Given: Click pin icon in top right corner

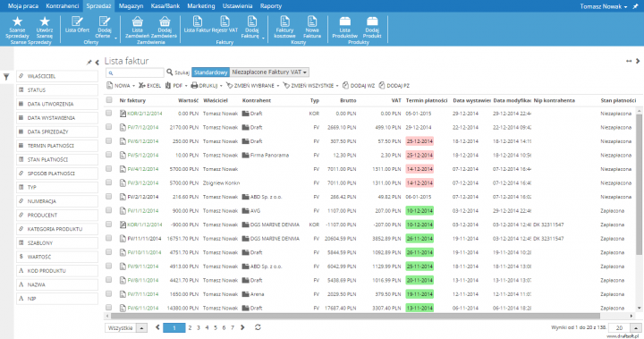Looking at the screenshot, I should click(636, 6).
